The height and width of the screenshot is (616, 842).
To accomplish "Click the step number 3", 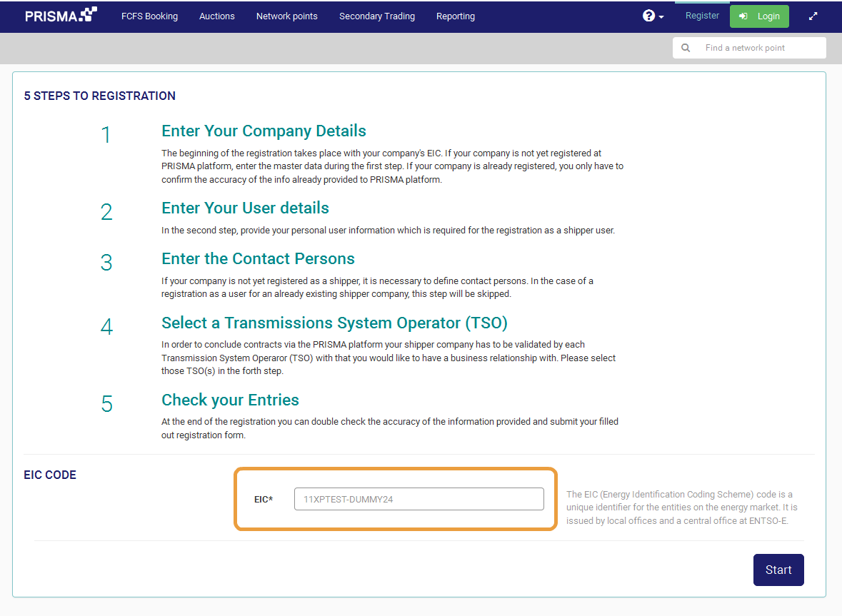I will 106,263.
